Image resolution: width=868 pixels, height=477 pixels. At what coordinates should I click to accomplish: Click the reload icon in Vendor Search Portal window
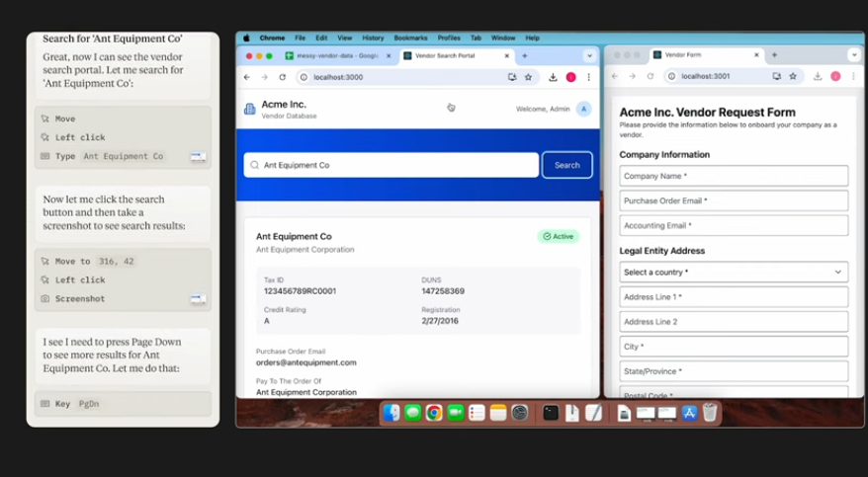(x=282, y=77)
